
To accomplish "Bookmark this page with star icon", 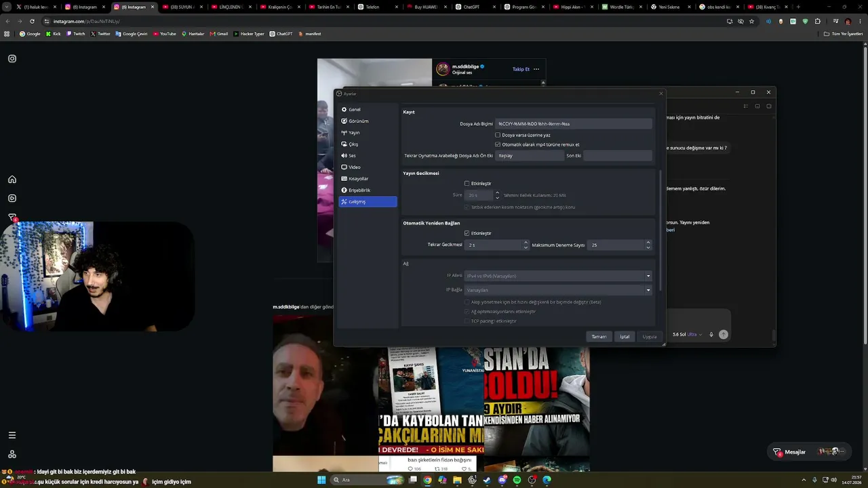I will coord(751,21).
